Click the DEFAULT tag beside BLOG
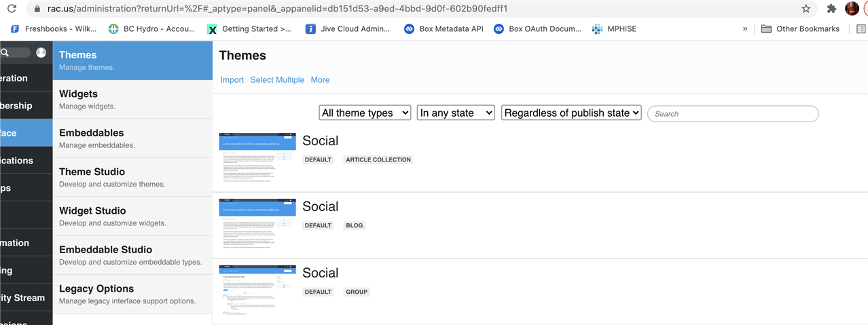 [x=318, y=225]
